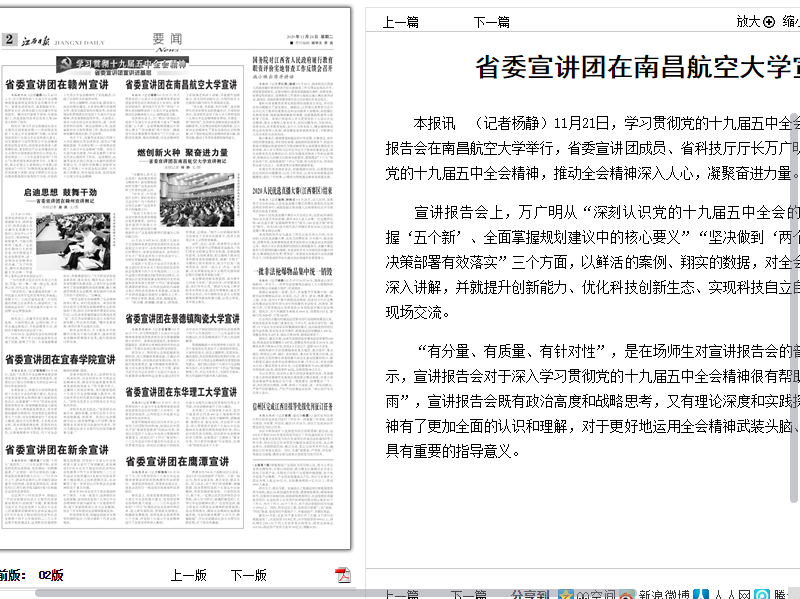The width and height of the screenshot is (800, 599).
Task: Go to next page 下一版
Action: (x=248, y=575)
